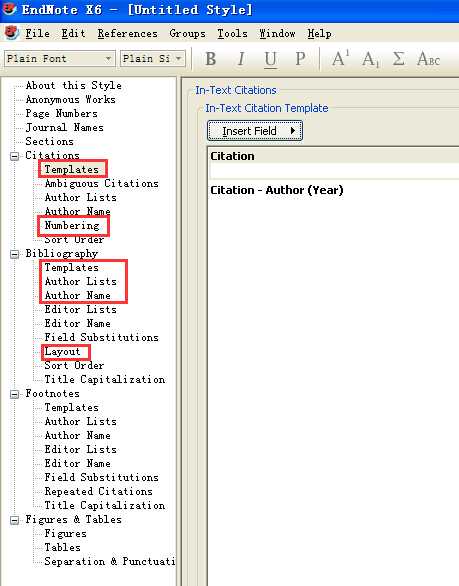The image size is (459, 586).
Task: Apply Plain formatting with the P icon
Action: click(301, 59)
